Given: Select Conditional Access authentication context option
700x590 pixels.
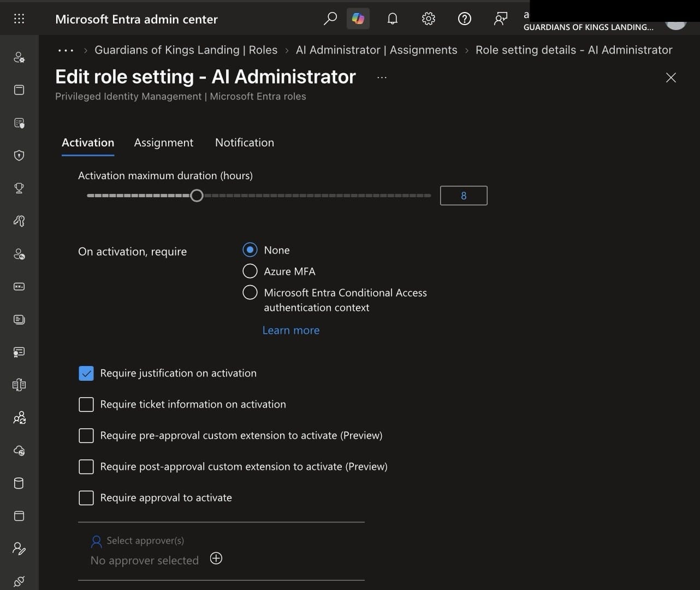Looking at the screenshot, I should tap(250, 293).
